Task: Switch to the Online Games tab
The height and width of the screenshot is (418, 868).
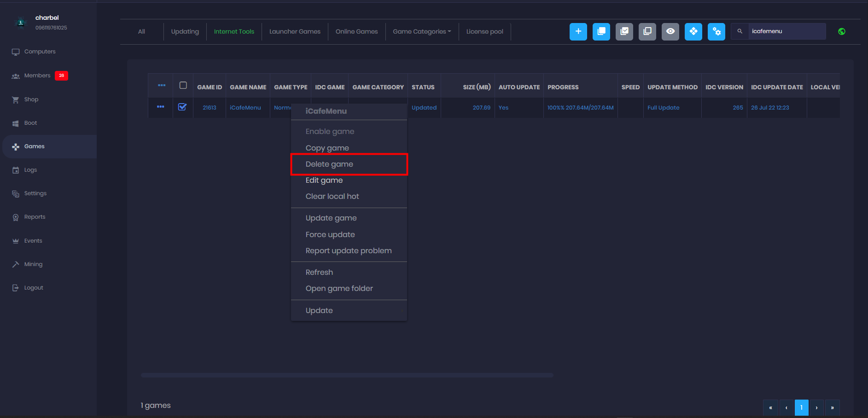Action: 356,31
